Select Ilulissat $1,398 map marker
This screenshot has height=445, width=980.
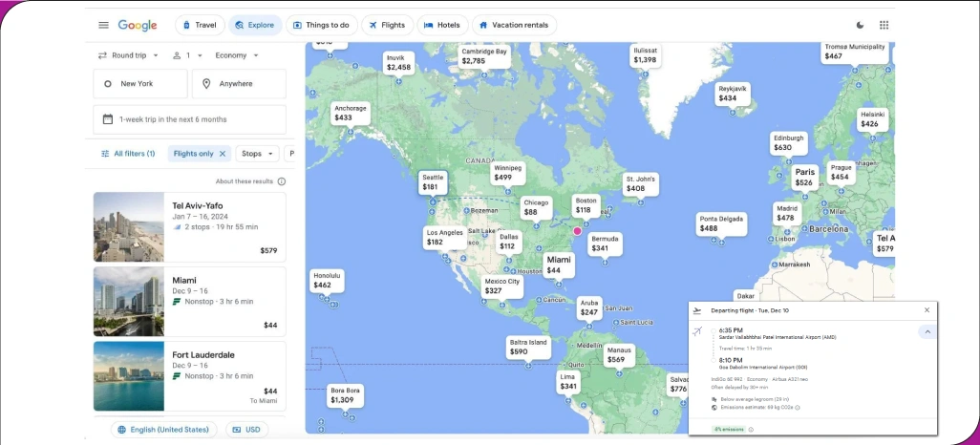tap(645, 55)
